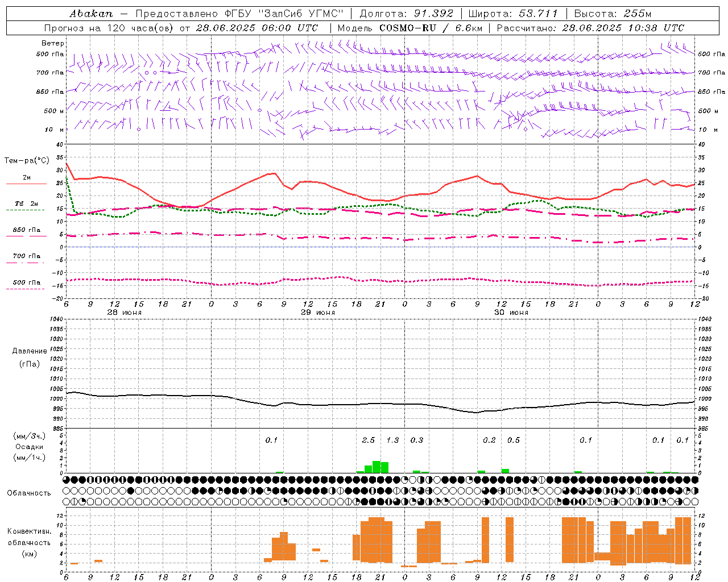
Task: Select the 'Широта: 53.711' latitude text
Action: (514, 14)
